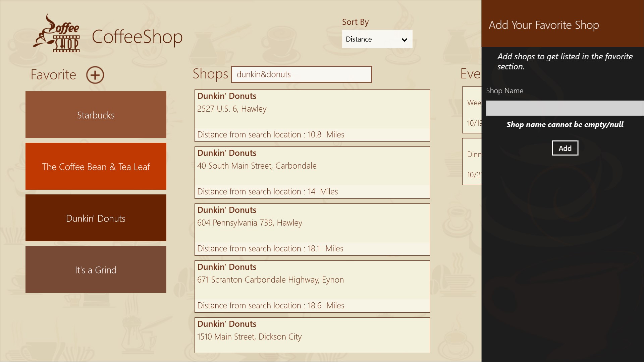Select the 671 Scranton Carbondale Highway result

point(312,286)
